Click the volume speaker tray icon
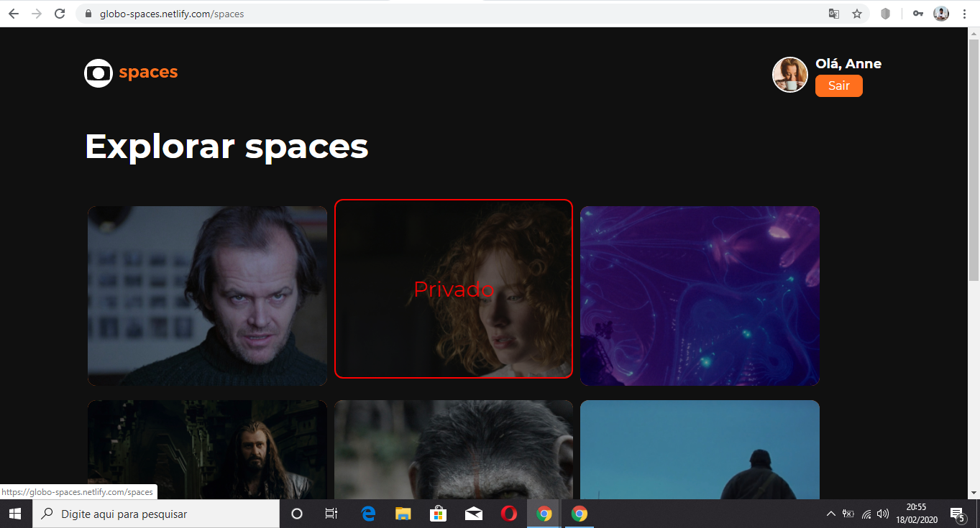This screenshot has height=528, width=980. click(x=883, y=514)
